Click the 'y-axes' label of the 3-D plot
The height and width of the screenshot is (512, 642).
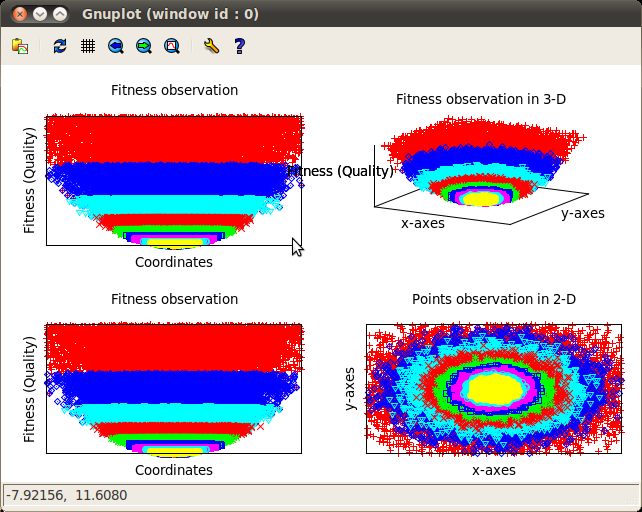582,213
